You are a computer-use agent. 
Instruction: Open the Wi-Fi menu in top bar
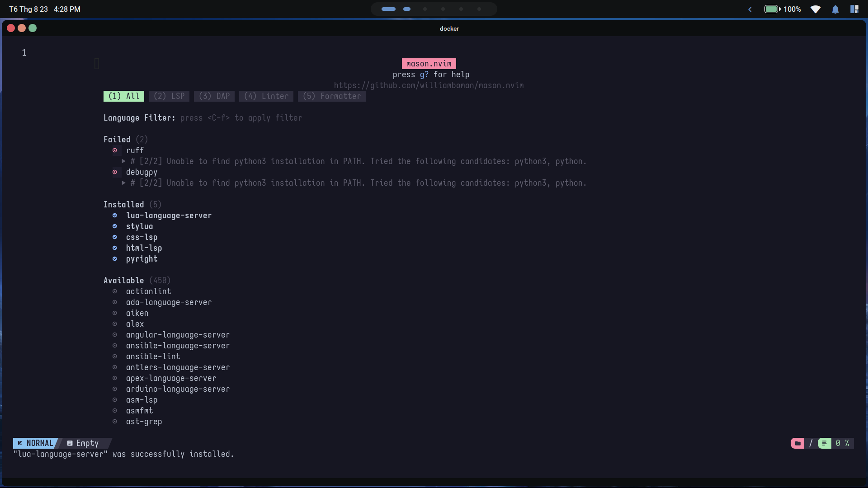[x=816, y=9]
